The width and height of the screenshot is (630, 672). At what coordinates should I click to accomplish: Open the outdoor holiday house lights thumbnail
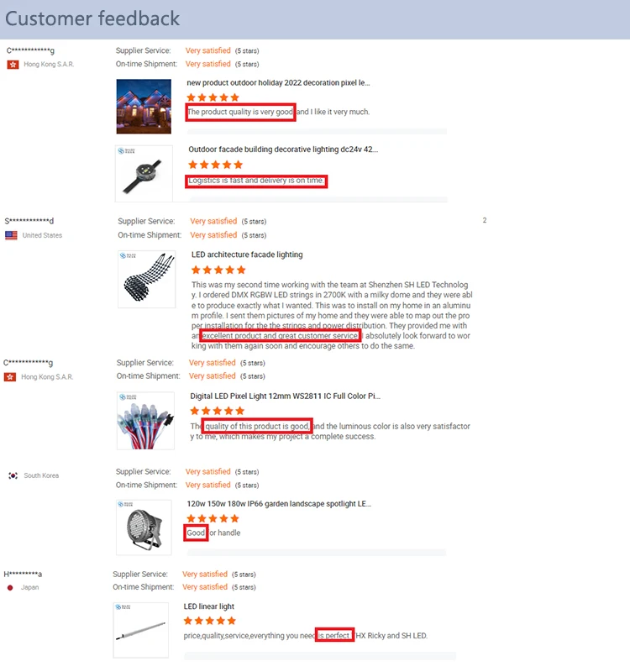point(144,107)
